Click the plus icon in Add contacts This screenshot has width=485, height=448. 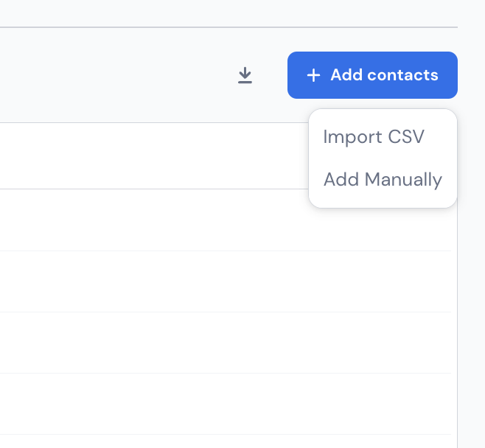pyautogui.click(x=313, y=75)
